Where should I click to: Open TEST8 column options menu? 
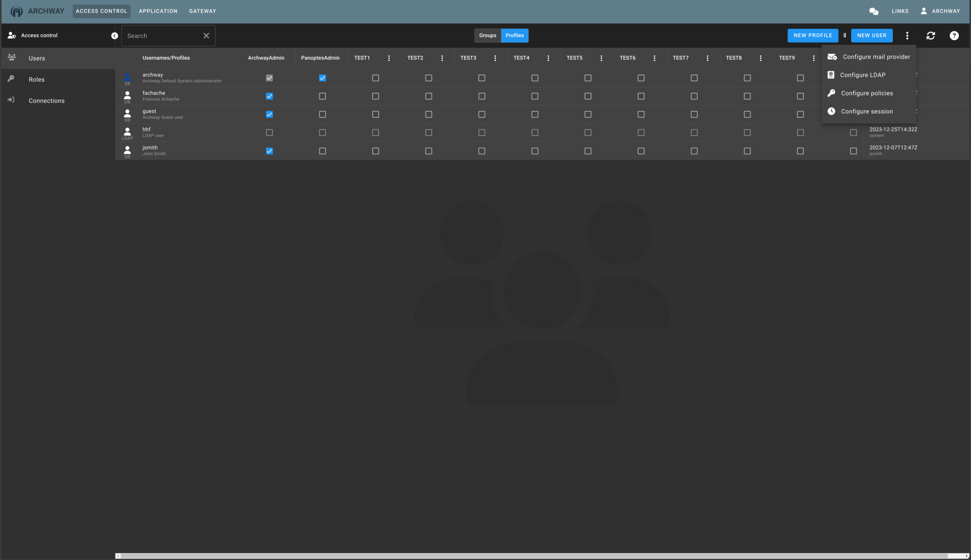coord(760,58)
